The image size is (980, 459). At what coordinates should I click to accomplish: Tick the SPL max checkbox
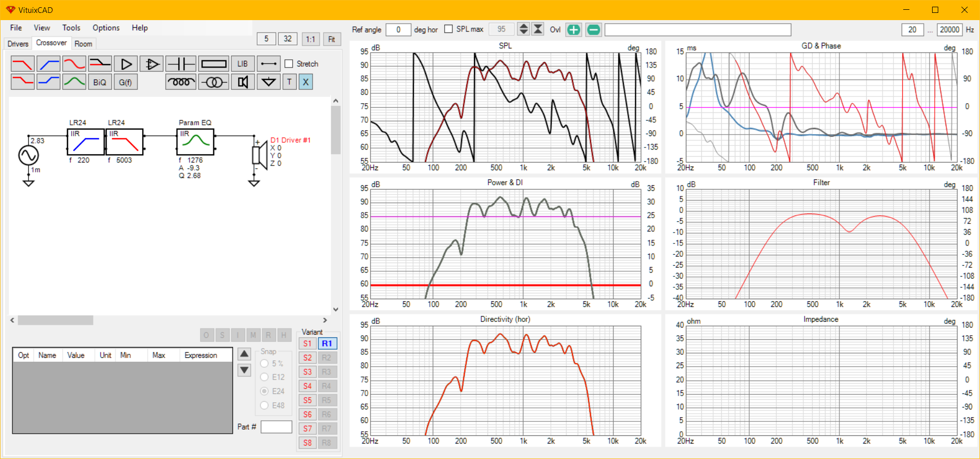(449, 29)
